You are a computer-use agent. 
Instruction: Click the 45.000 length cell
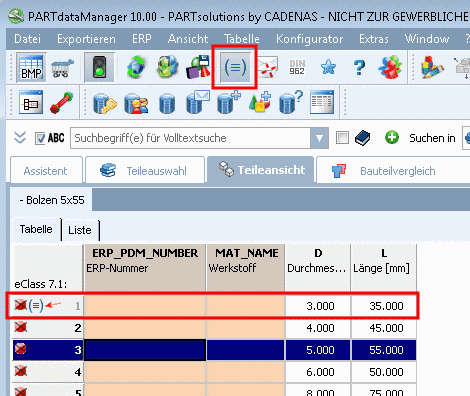click(384, 328)
